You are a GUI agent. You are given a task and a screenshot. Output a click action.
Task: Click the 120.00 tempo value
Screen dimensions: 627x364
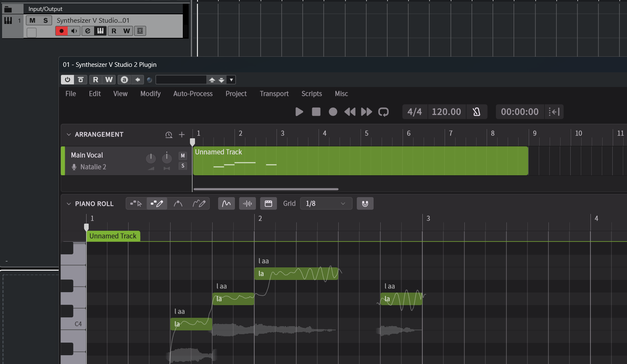(446, 112)
